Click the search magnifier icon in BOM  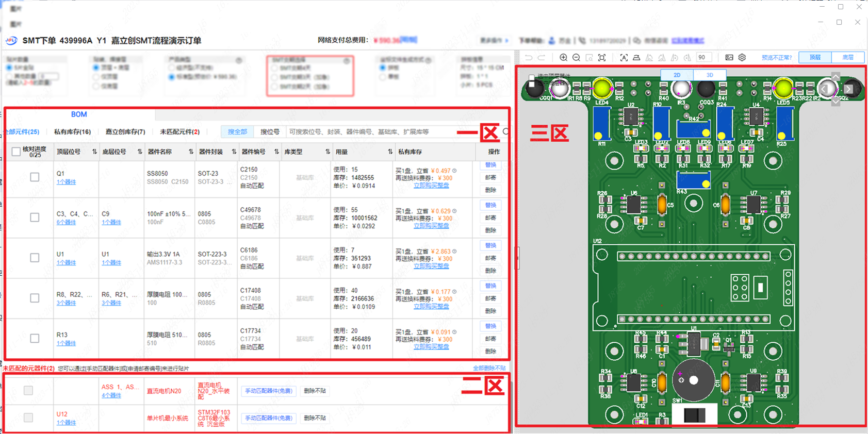pos(506,131)
